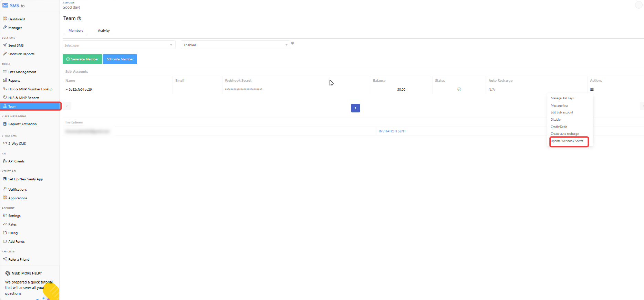Choose Disable in the actions menu
Screen dimensions: 644x300
pyautogui.click(x=555, y=120)
